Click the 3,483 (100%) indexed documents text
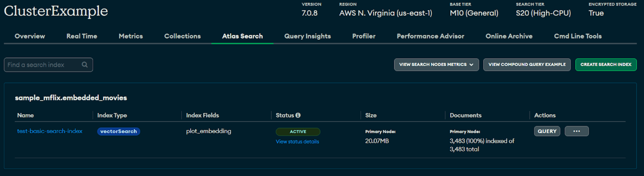Viewport: 644px width, 176px height. pyautogui.click(x=482, y=145)
